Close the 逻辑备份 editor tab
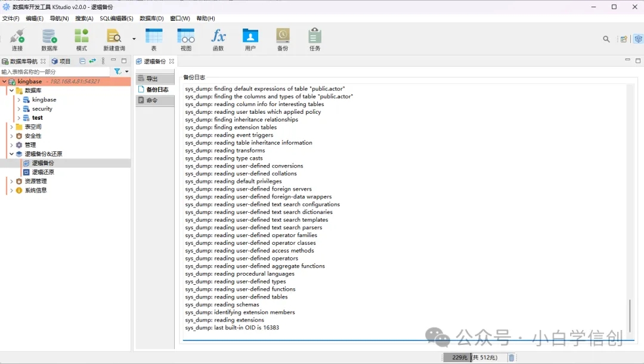 point(172,61)
